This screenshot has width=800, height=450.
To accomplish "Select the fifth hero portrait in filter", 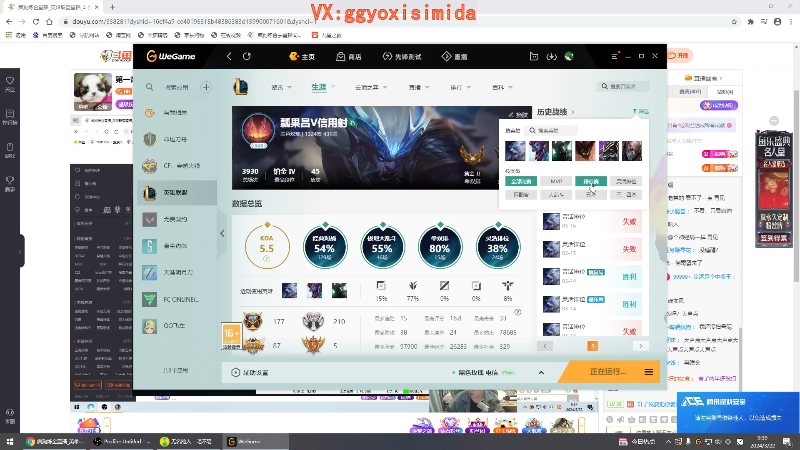I will click(x=609, y=151).
